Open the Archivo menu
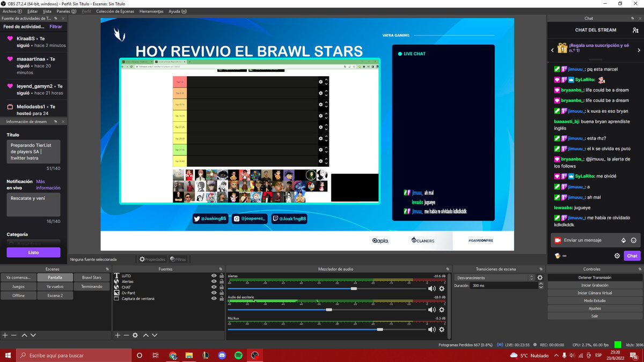 point(12,11)
